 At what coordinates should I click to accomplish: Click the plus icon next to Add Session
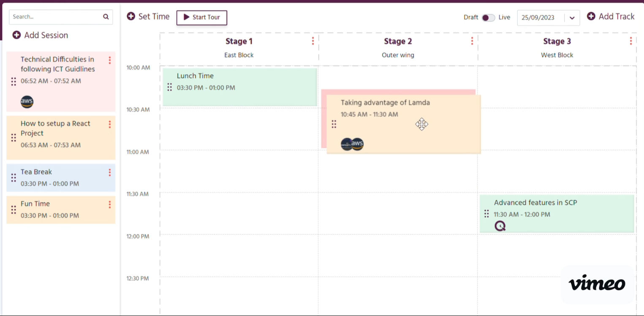click(16, 35)
